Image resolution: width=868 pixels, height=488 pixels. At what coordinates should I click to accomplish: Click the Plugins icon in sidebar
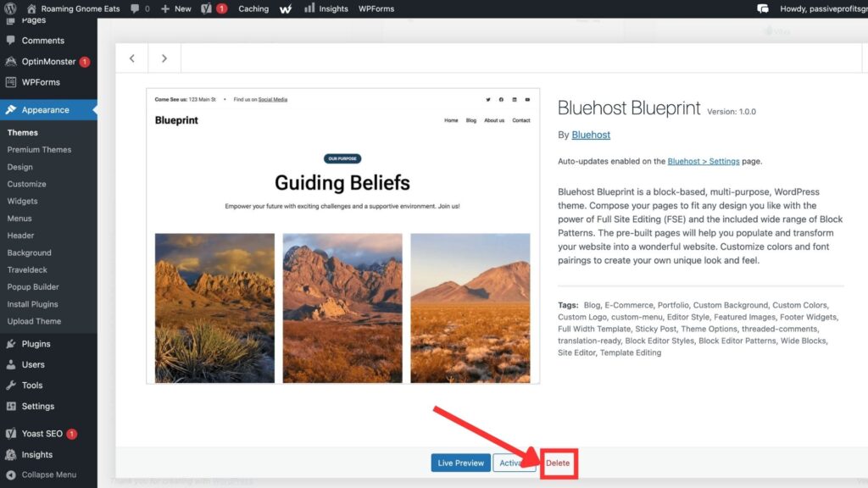pos(11,344)
